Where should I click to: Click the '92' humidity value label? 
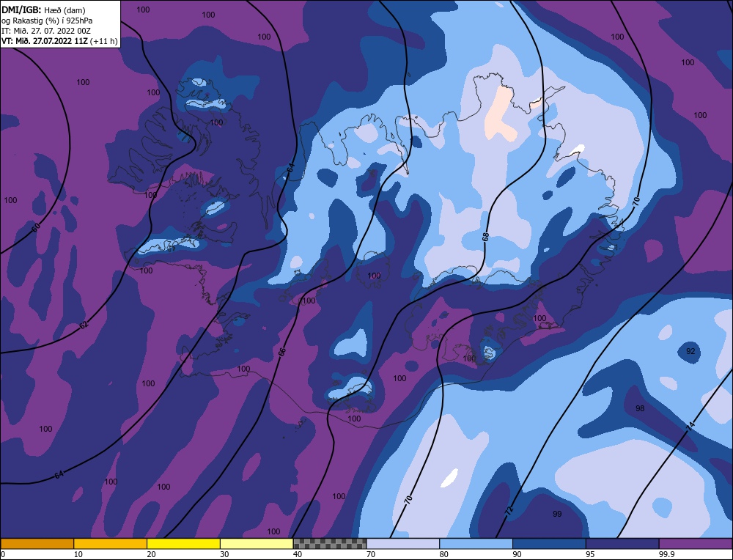[x=690, y=351]
